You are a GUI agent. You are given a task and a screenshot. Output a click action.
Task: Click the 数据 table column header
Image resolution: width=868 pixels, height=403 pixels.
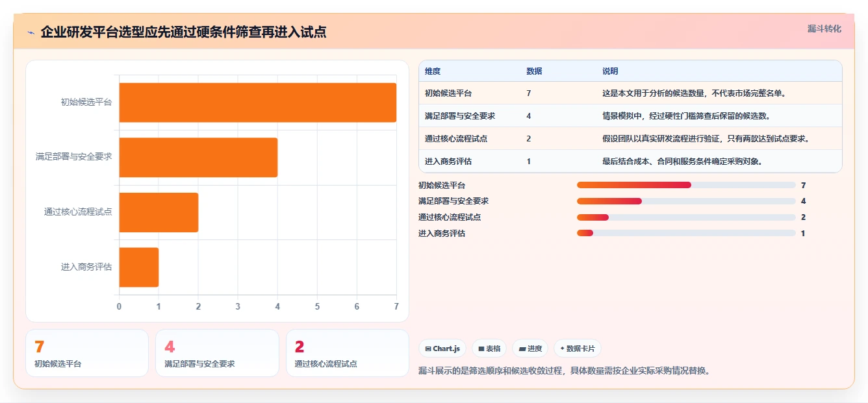[534, 71]
